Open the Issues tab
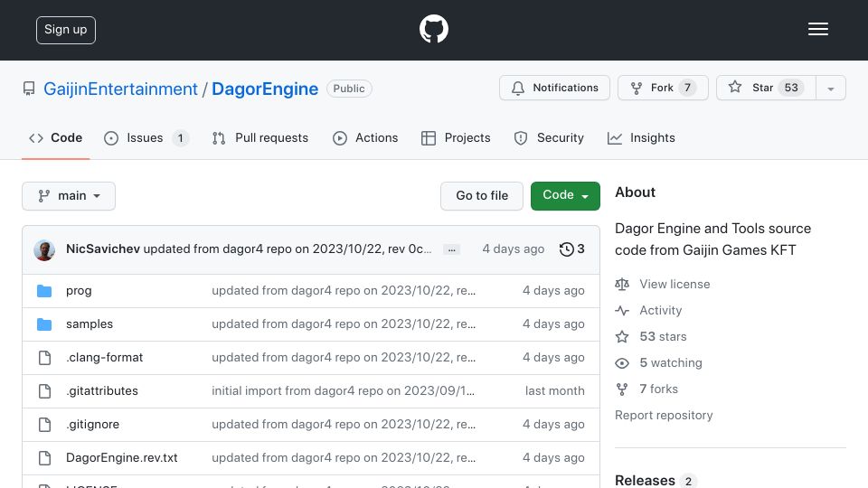Viewport: 868px width, 488px height. (146, 137)
